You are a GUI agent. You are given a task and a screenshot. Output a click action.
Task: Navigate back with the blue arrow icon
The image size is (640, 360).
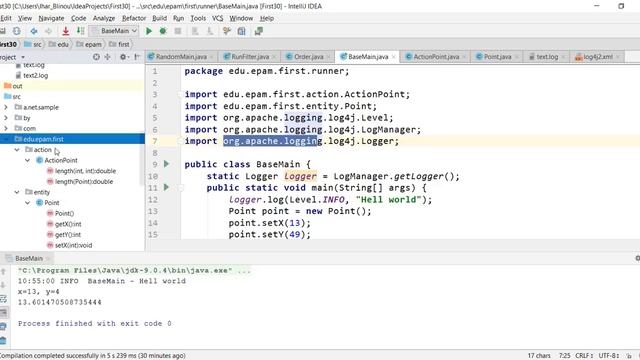click(x=34, y=31)
